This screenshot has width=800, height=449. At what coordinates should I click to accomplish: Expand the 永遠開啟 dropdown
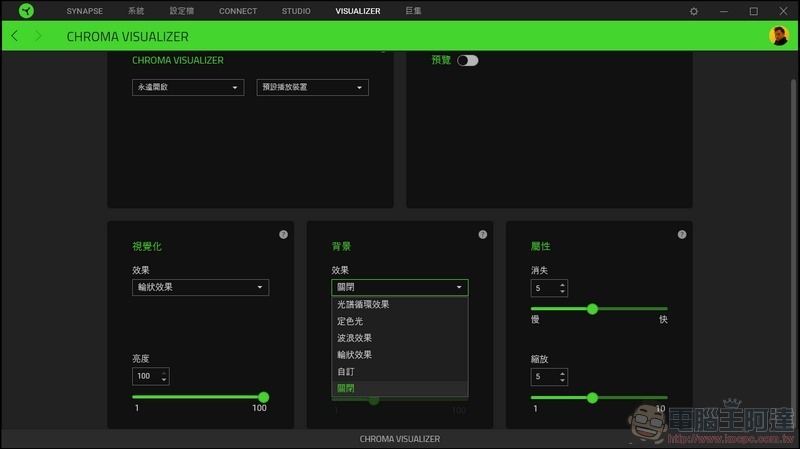188,88
